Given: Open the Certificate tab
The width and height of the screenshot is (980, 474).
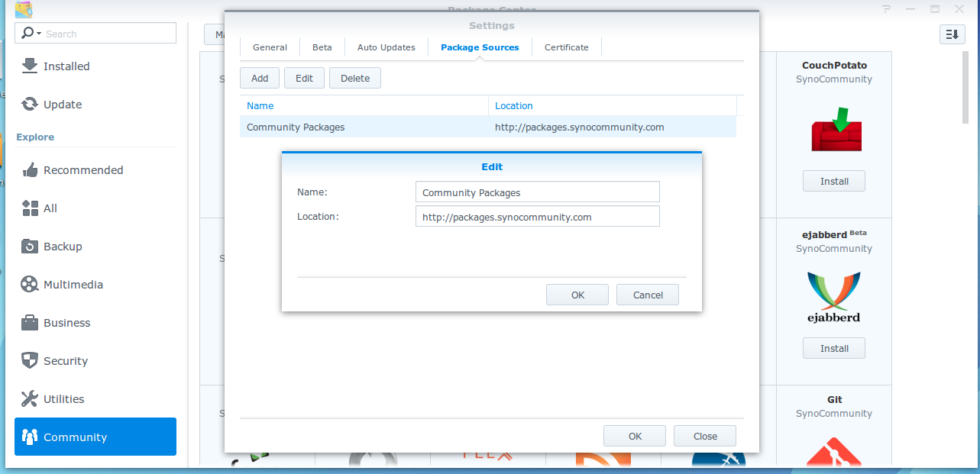Looking at the screenshot, I should [x=567, y=47].
